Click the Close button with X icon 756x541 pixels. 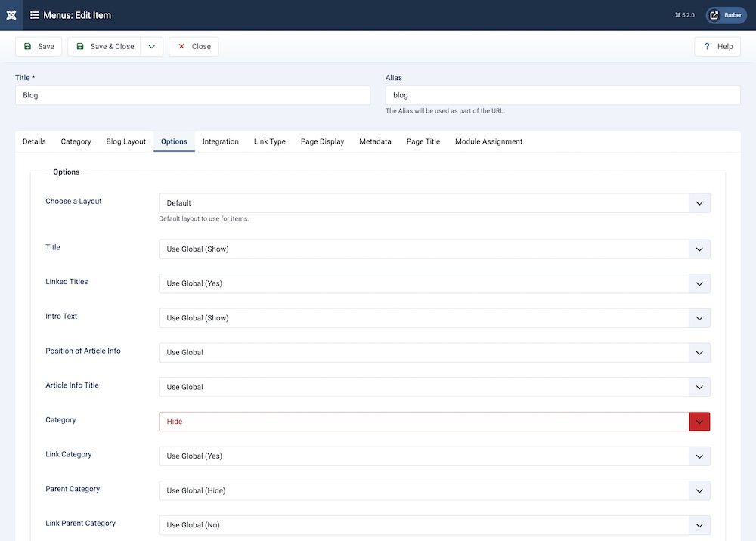pos(194,46)
